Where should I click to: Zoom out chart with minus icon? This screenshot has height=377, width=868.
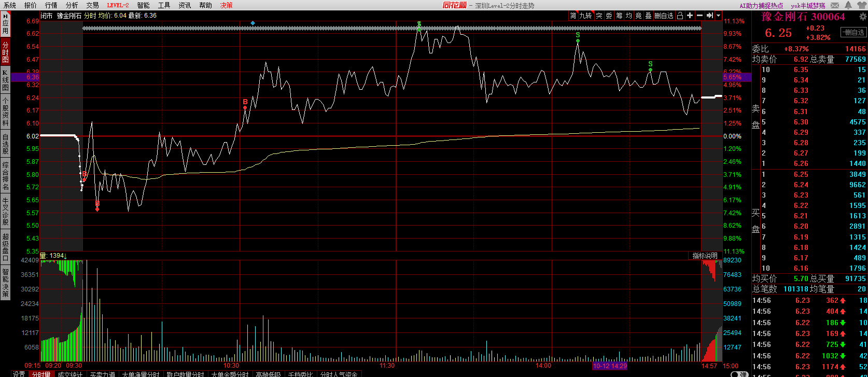pos(699,16)
